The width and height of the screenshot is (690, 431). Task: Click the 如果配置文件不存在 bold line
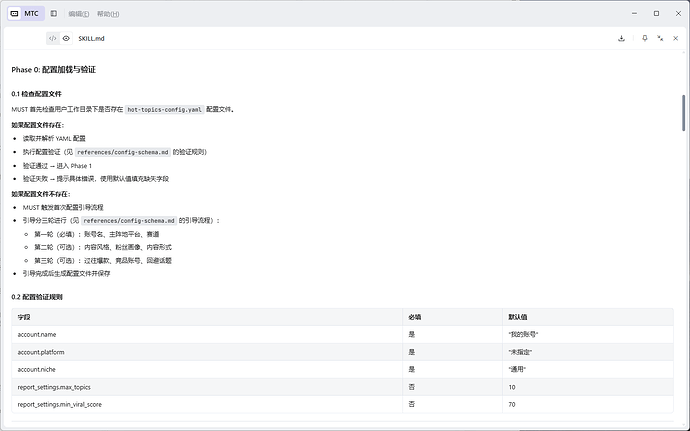[41, 194]
